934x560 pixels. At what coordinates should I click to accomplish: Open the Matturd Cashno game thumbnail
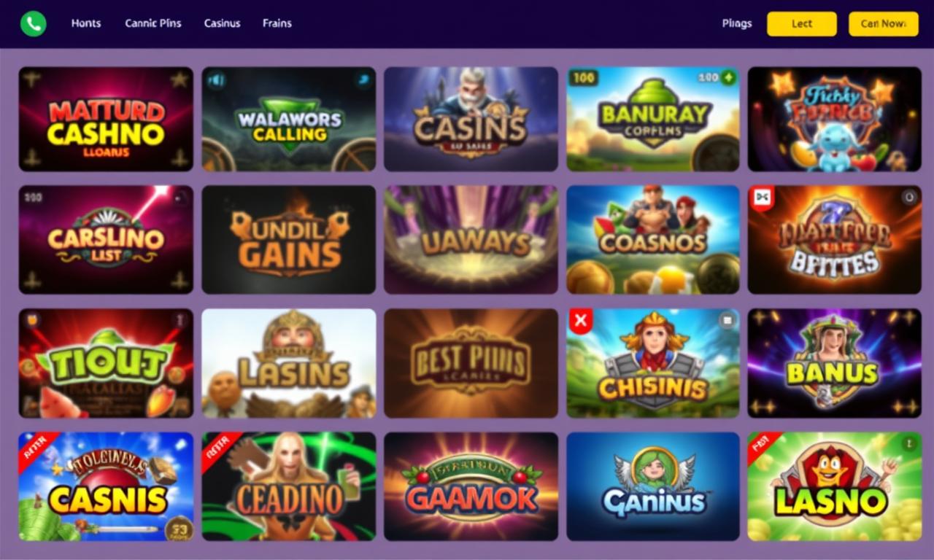(x=106, y=119)
